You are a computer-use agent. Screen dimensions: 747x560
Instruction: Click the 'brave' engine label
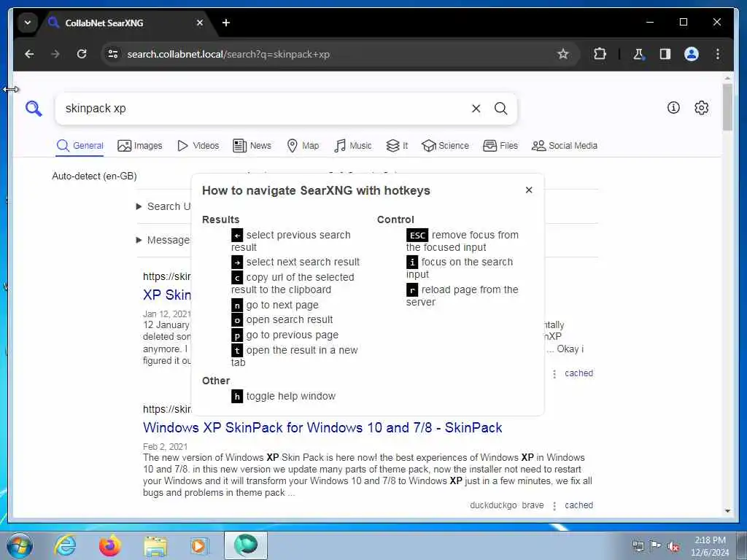click(533, 505)
